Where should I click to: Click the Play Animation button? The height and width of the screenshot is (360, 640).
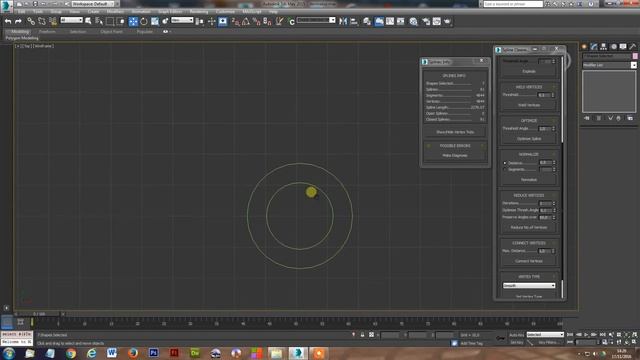coord(586,335)
